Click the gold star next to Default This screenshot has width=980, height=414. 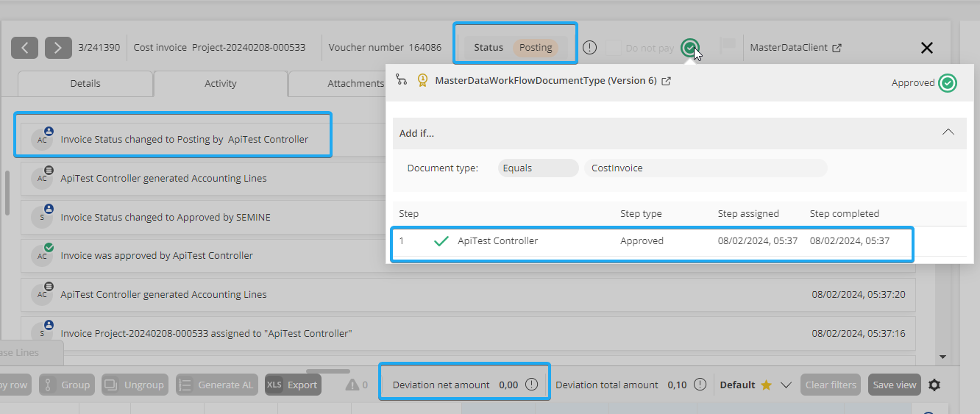click(766, 385)
